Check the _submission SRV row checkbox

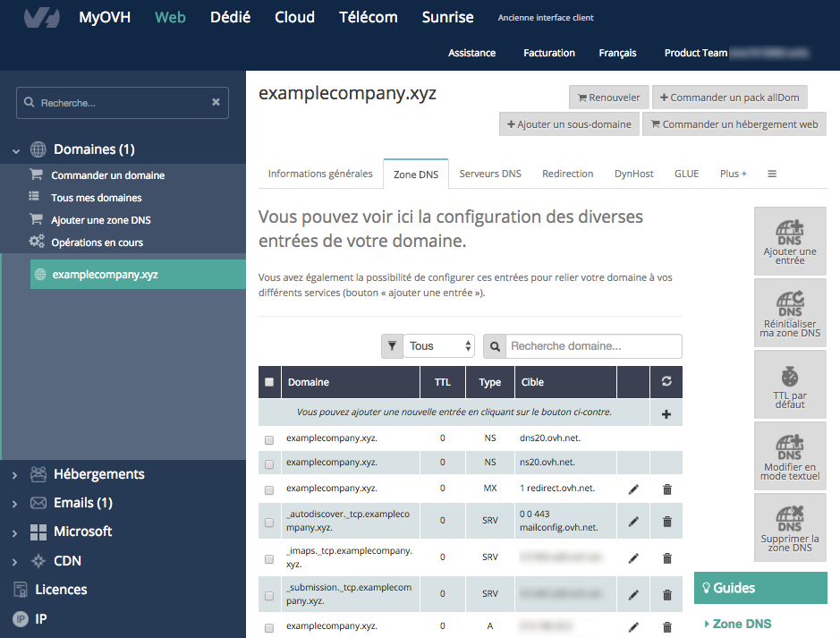[x=269, y=596]
